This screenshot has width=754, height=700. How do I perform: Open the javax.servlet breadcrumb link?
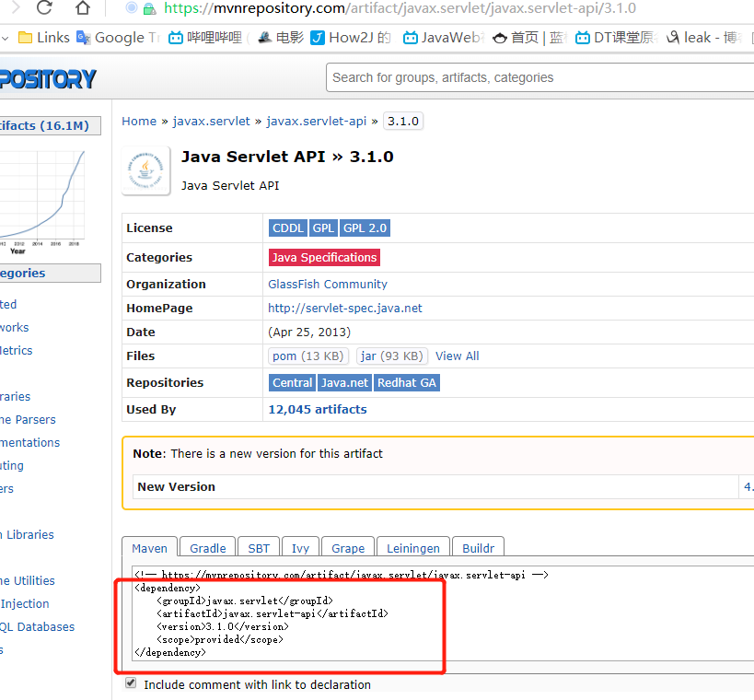(x=212, y=122)
